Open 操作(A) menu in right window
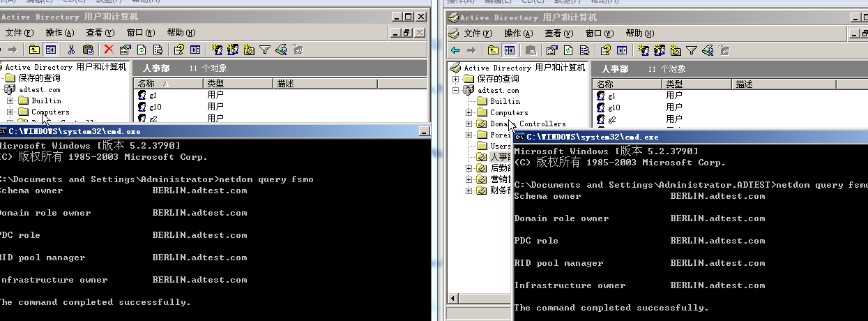The height and width of the screenshot is (321, 868). tap(518, 33)
